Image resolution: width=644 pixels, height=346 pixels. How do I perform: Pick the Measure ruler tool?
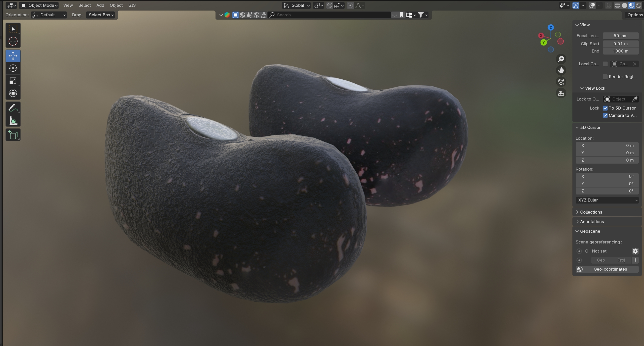pos(13,121)
